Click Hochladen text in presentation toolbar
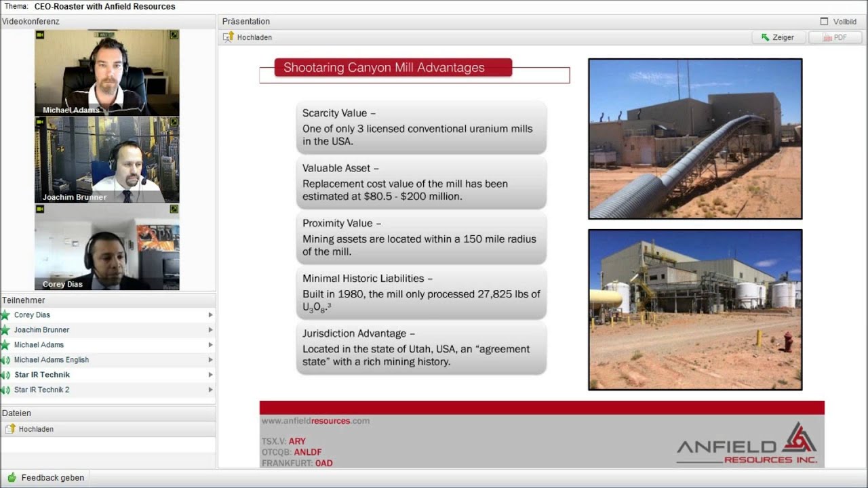The width and height of the screenshot is (868, 488). [254, 37]
